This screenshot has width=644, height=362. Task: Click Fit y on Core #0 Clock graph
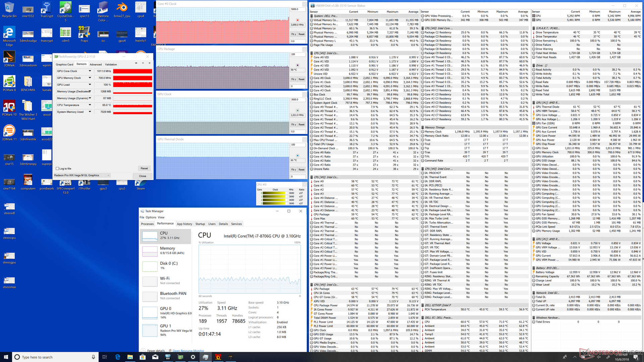pyautogui.click(x=293, y=34)
